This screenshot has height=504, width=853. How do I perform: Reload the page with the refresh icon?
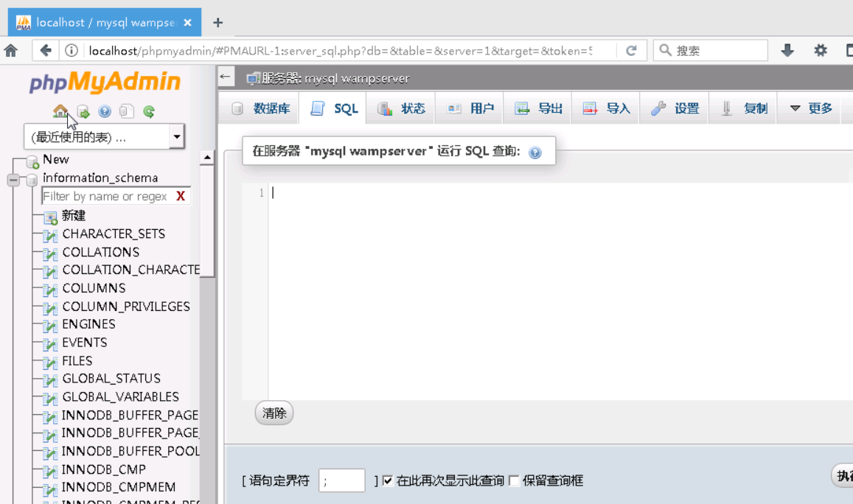point(631,51)
